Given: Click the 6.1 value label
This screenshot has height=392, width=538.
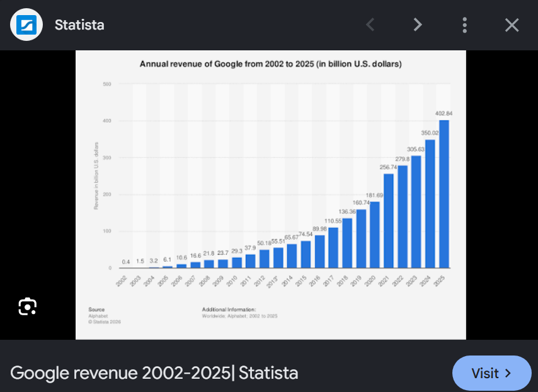Looking at the screenshot, I should [x=167, y=260].
